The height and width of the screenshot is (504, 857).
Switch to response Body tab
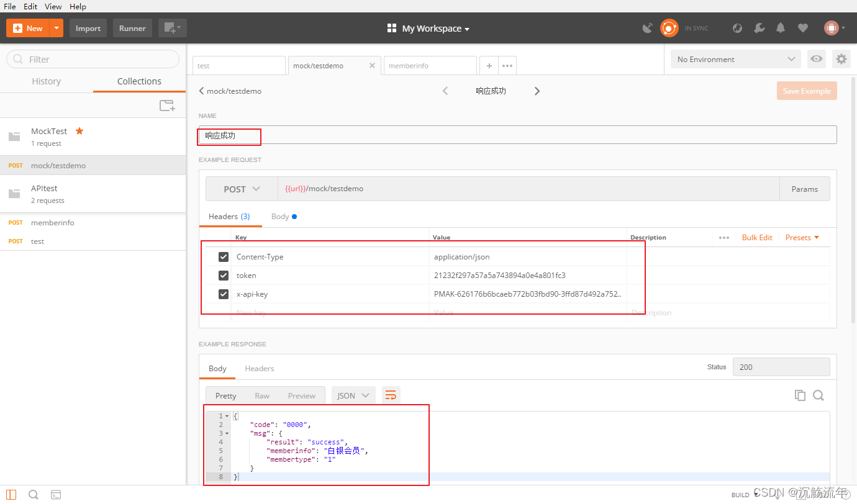click(217, 368)
